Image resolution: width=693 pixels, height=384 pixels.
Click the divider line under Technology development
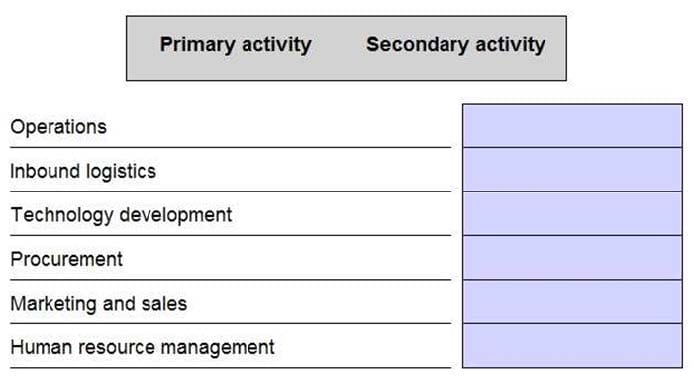[230, 235]
